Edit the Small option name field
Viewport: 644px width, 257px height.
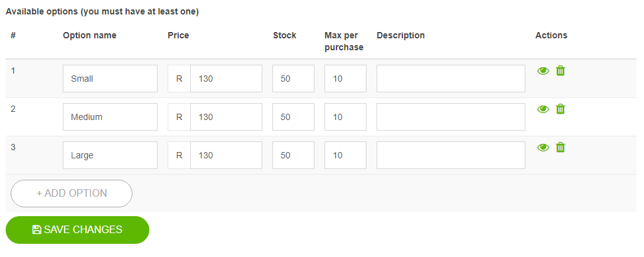110,79
